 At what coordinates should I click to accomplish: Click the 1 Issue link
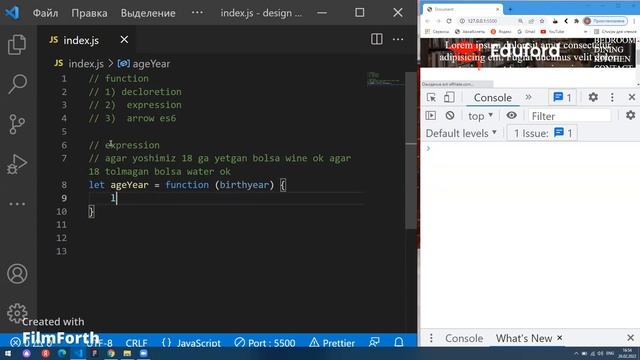point(542,133)
